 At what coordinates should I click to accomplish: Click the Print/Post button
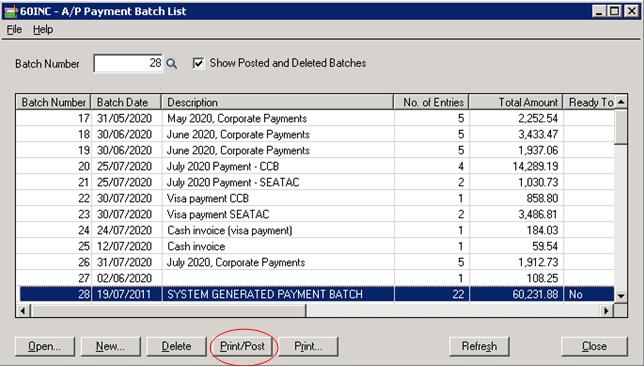pyautogui.click(x=242, y=346)
